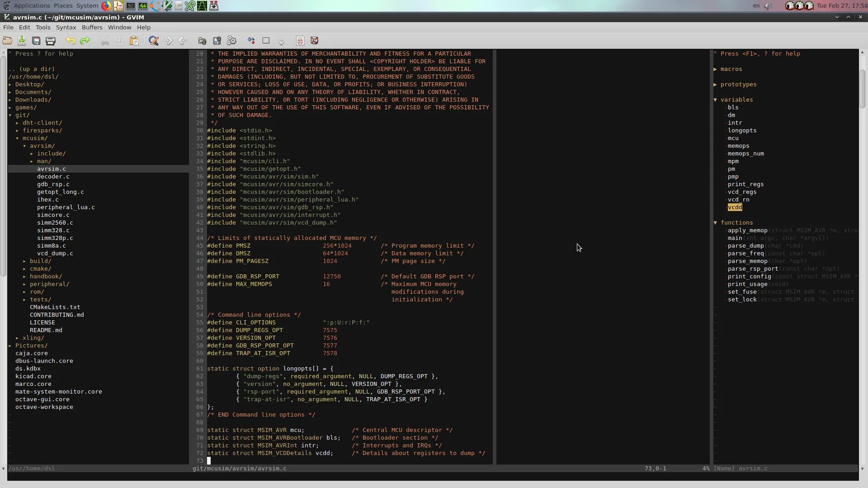Click the main function in Tagbar

click(x=735, y=238)
